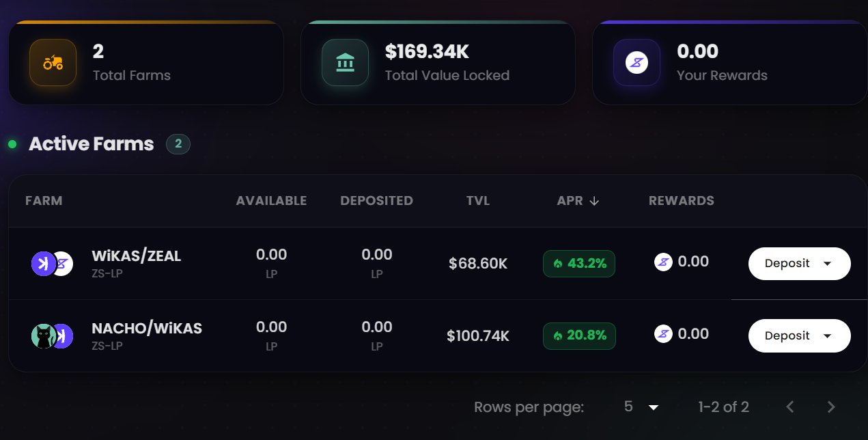Click the bank Total Value Locked icon
This screenshot has width=868, height=440.
tap(345, 63)
